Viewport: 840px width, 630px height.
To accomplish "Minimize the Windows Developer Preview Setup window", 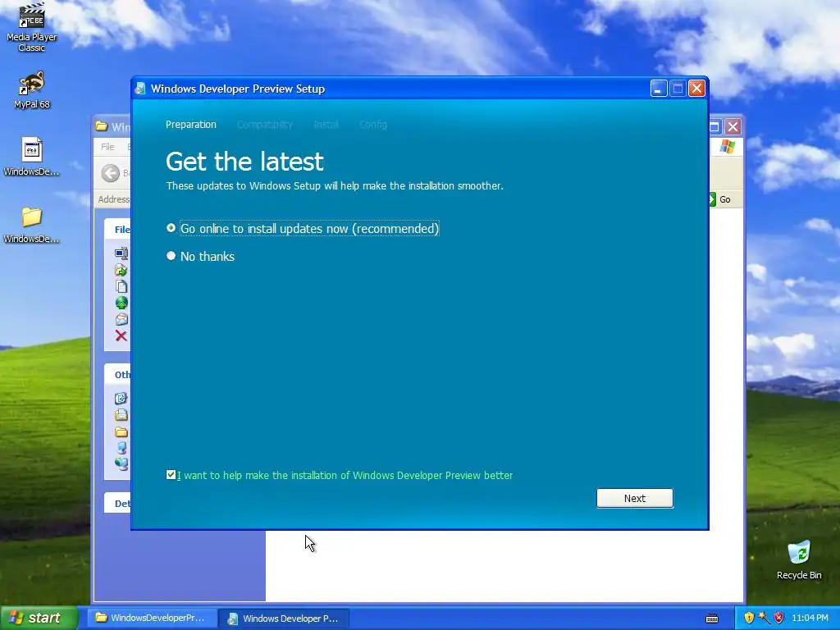I will [659, 89].
